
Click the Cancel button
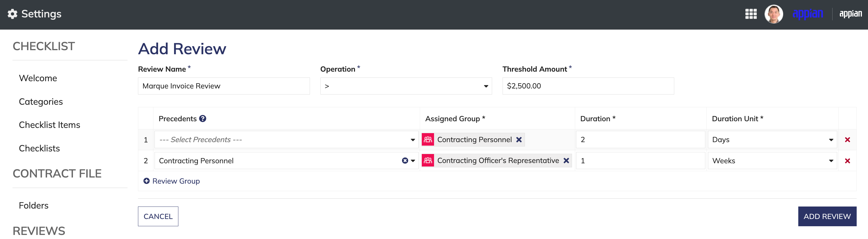click(158, 216)
